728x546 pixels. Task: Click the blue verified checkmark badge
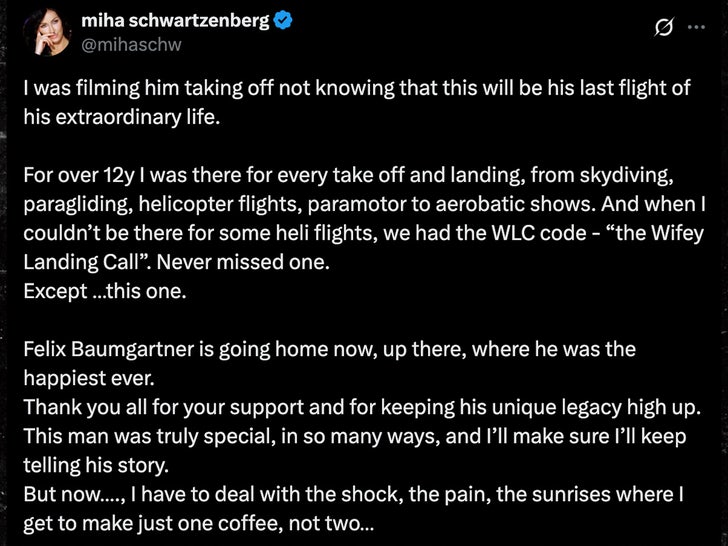point(284,21)
